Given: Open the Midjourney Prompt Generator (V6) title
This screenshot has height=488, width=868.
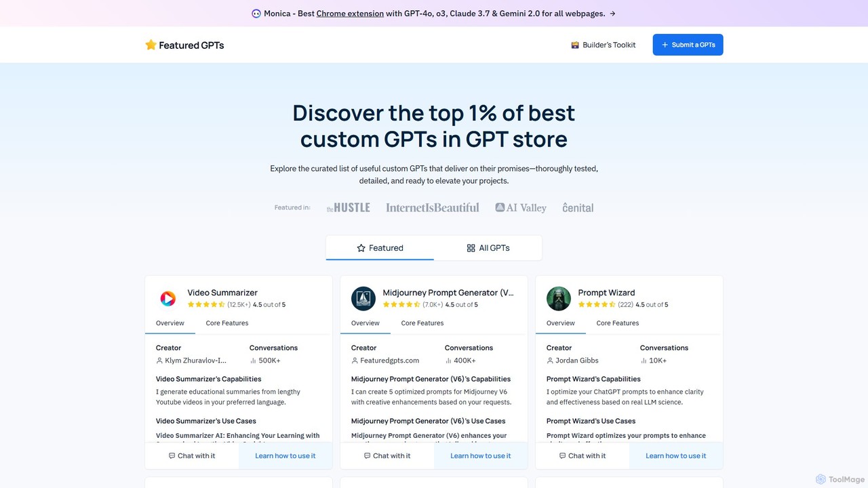Looking at the screenshot, I should (x=448, y=293).
